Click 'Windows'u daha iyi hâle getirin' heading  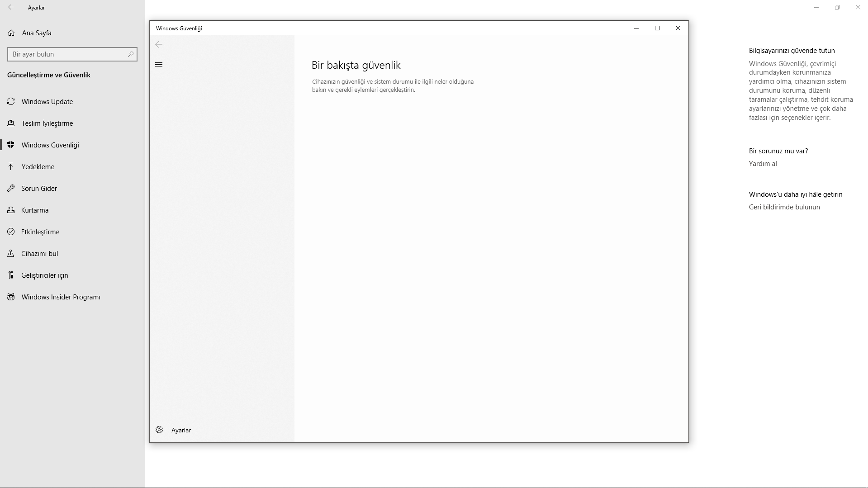click(796, 194)
